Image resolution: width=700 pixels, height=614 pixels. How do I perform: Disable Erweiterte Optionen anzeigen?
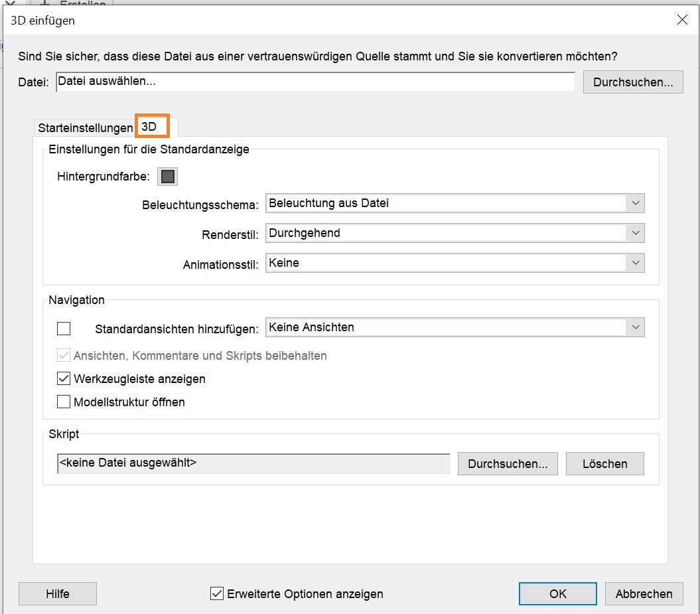point(216,593)
